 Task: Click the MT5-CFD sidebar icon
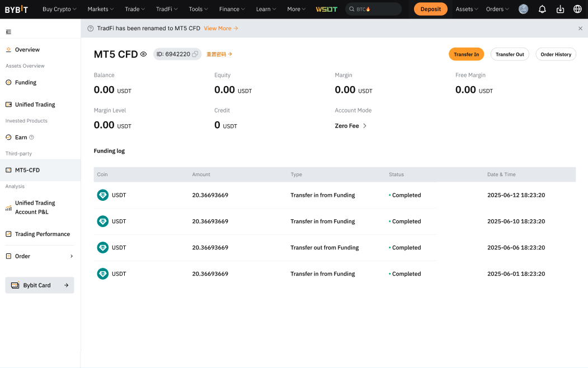point(8,170)
